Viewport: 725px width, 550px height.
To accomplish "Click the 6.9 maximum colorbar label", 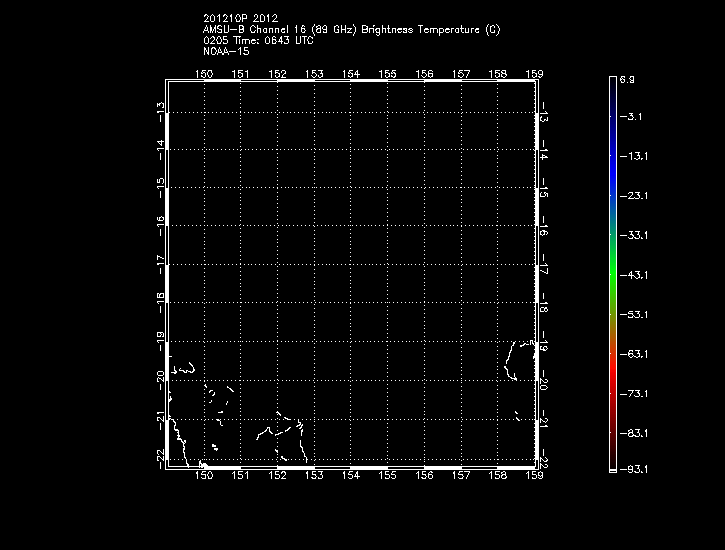I will coord(628,78).
